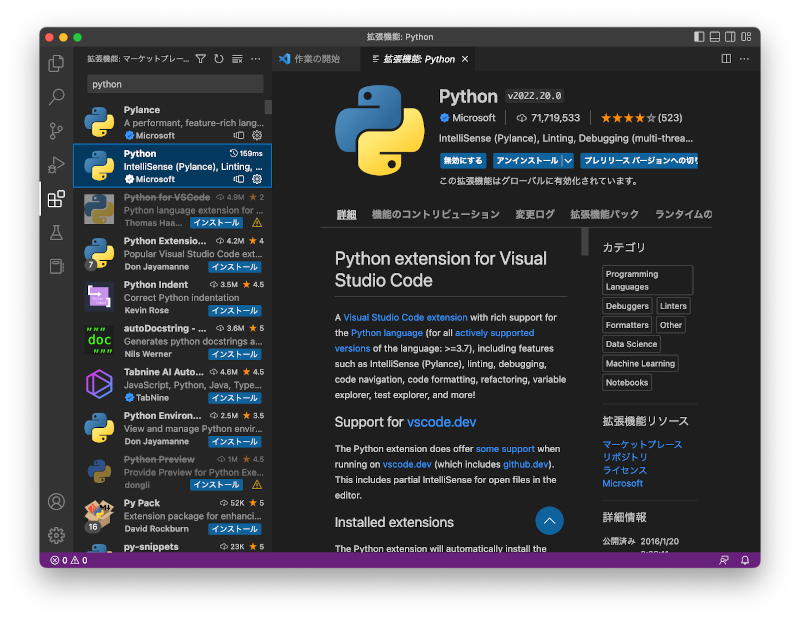Select the 機能のコントリビューション tab
The height and width of the screenshot is (620, 800).
point(435,214)
